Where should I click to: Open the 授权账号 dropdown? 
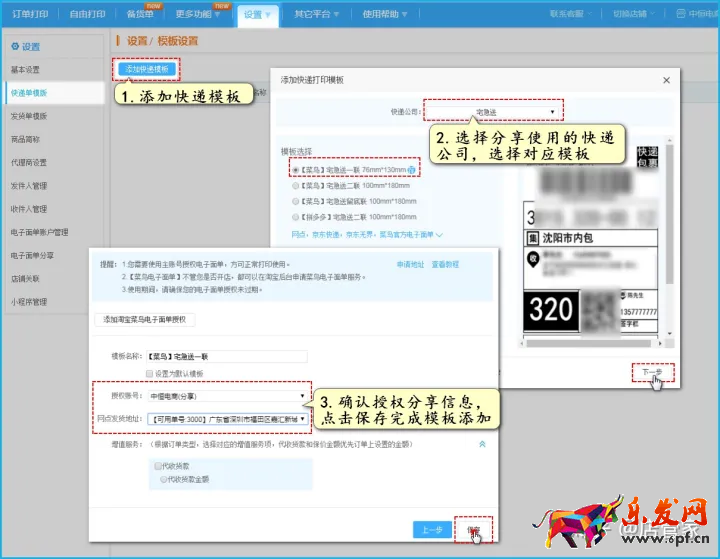pos(226,397)
